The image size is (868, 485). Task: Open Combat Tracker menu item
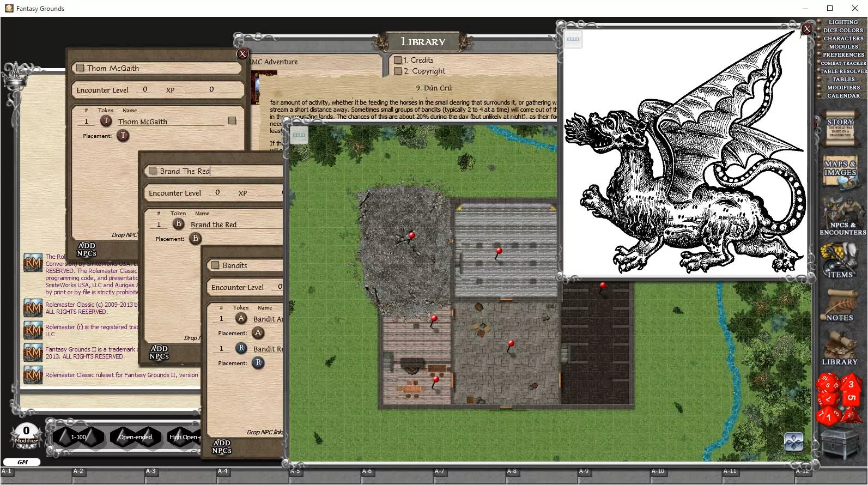843,63
